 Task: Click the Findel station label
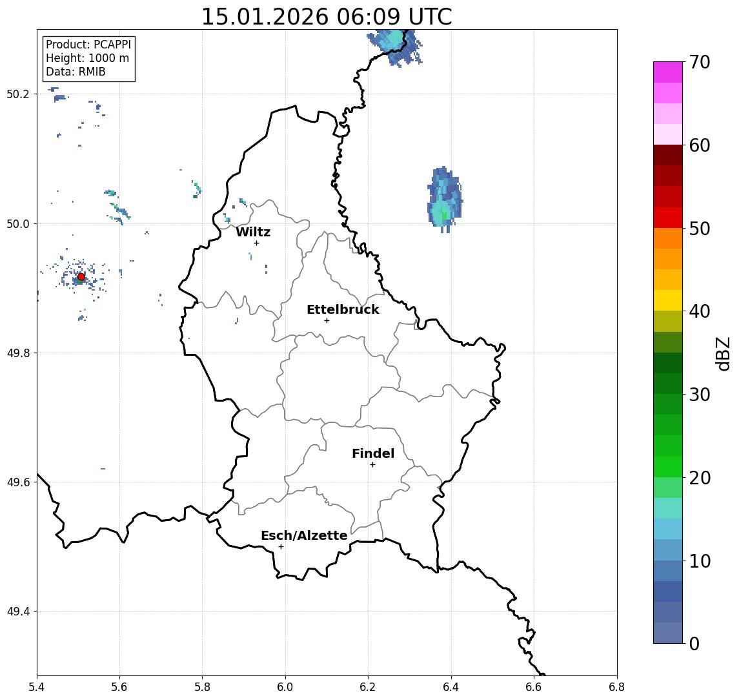373,453
